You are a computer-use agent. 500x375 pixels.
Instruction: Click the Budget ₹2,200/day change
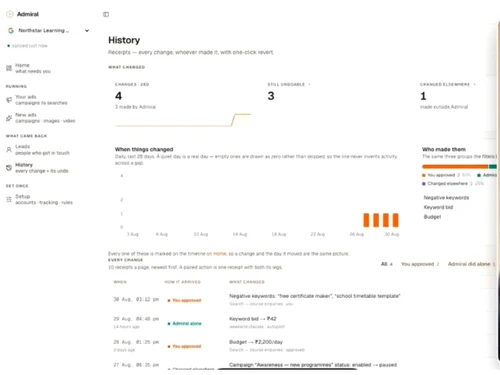256,342
